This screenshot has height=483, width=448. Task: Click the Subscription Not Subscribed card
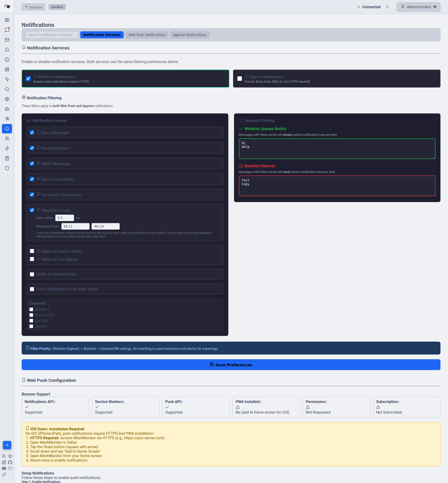pos(407,407)
